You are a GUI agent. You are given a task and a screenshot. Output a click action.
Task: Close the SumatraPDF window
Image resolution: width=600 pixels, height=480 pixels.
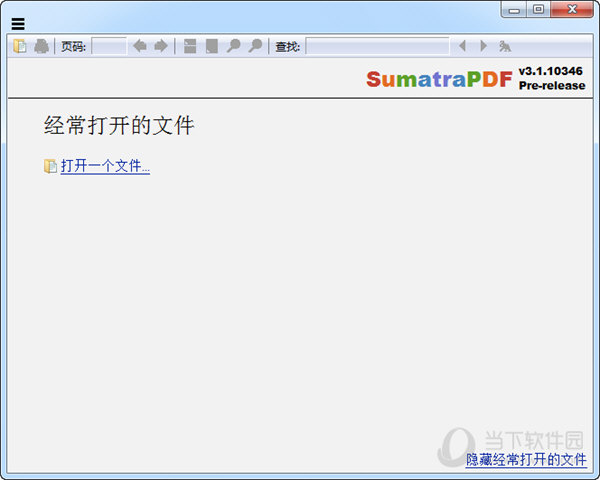(x=572, y=9)
